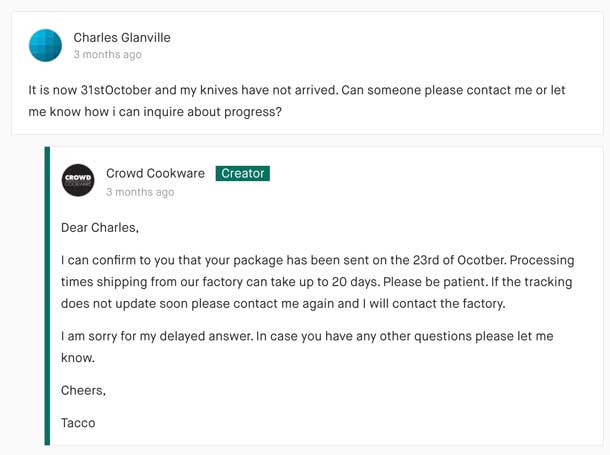This screenshot has height=455, width=610.
Task: Open the Crowd Cookware profile name
Action: click(x=155, y=173)
